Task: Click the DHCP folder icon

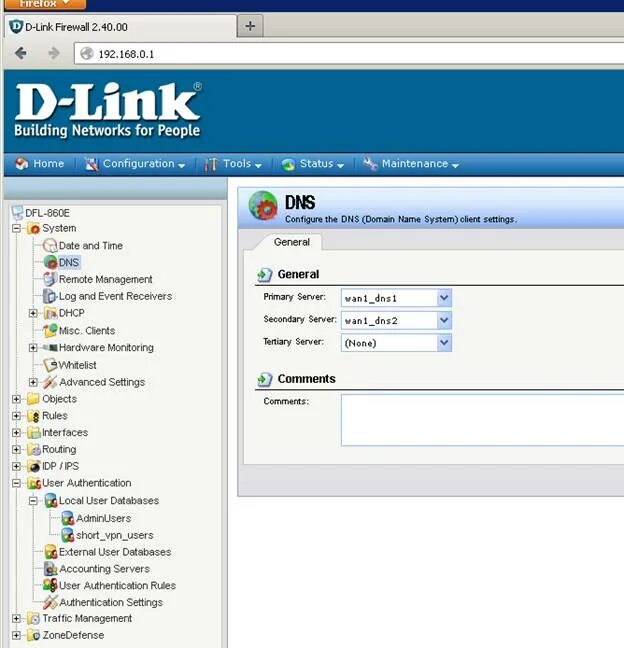Action: point(50,313)
